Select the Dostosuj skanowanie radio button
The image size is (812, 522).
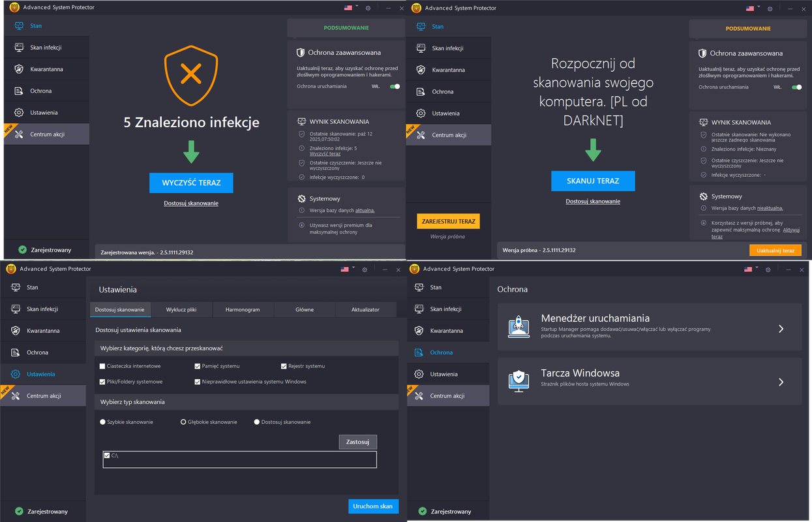click(257, 422)
